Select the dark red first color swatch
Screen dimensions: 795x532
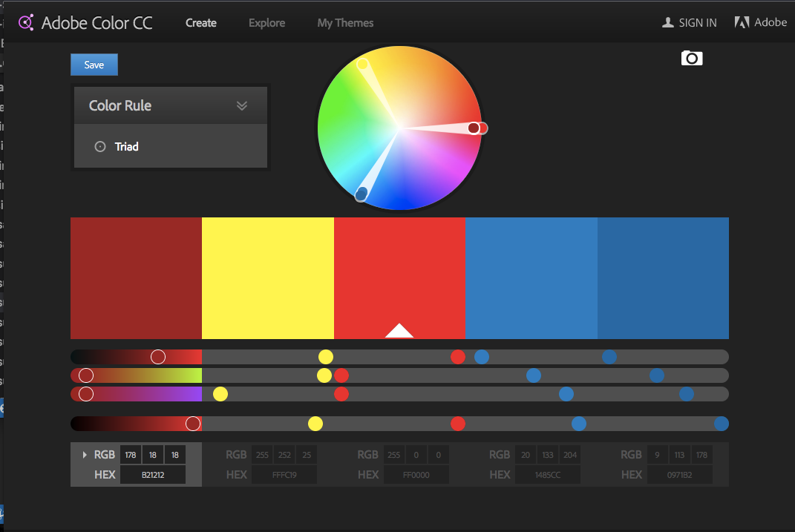point(136,278)
